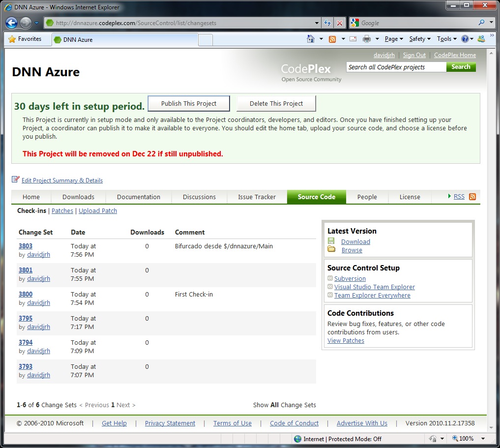Click the security lock icon in status bar
500x448 pixels.
433,439
